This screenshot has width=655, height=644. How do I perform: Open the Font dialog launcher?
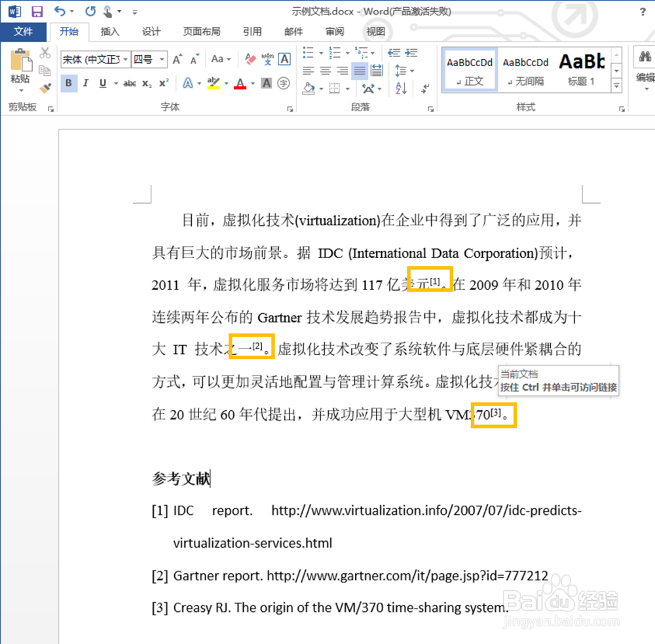pyautogui.click(x=290, y=109)
